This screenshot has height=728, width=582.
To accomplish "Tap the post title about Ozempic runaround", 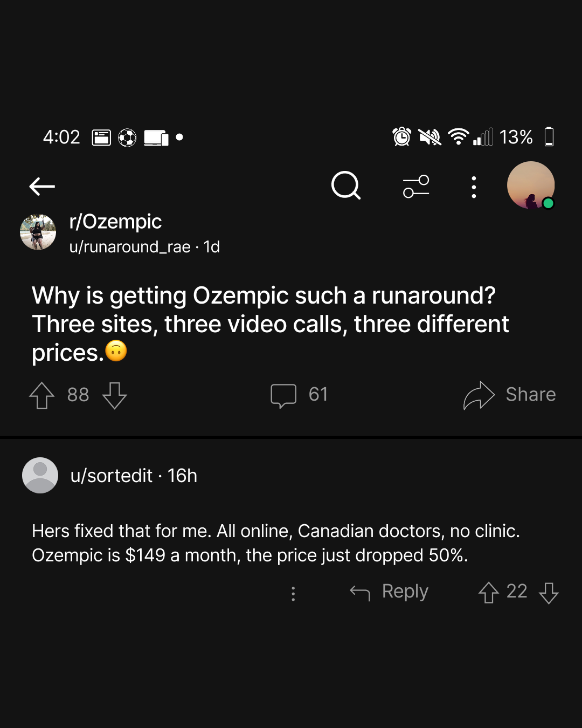I will (x=271, y=324).
